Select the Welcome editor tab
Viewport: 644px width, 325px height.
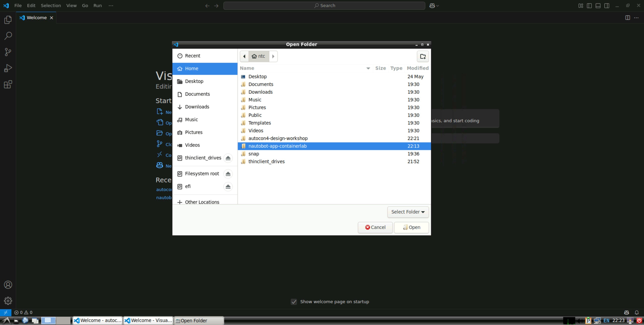point(37,17)
